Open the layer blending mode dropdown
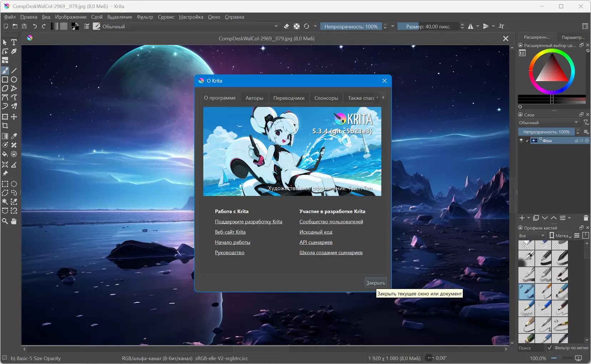Screen dimensions: 591x364 click(x=549, y=122)
